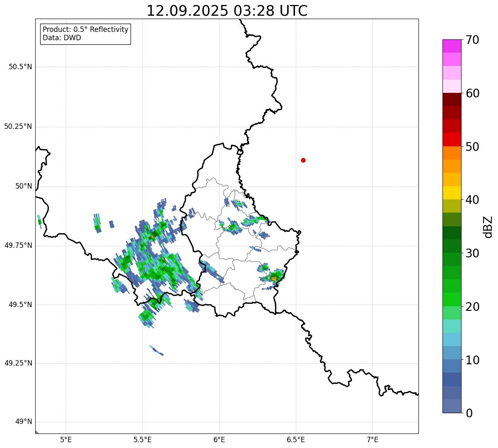
Task: Click the 7°E longitude label
Action: pyautogui.click(x=372, y=439)
